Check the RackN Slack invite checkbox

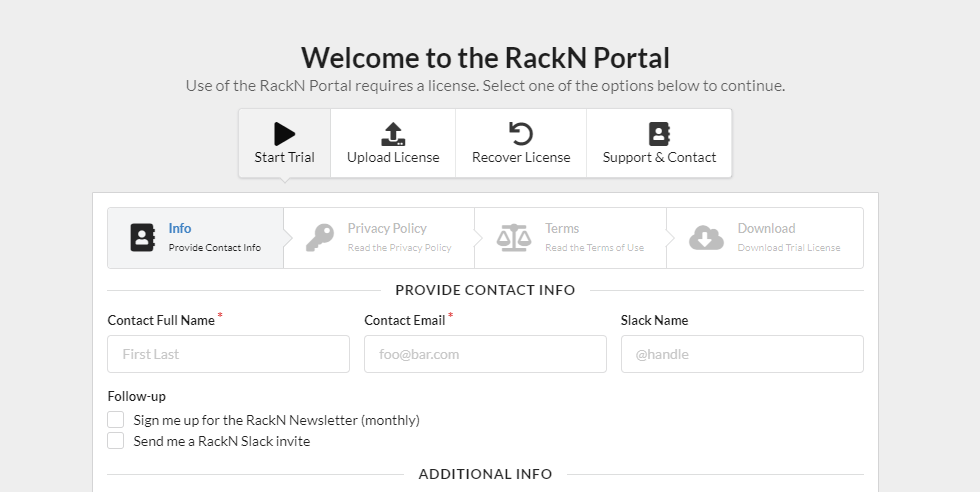click(116, 441)
